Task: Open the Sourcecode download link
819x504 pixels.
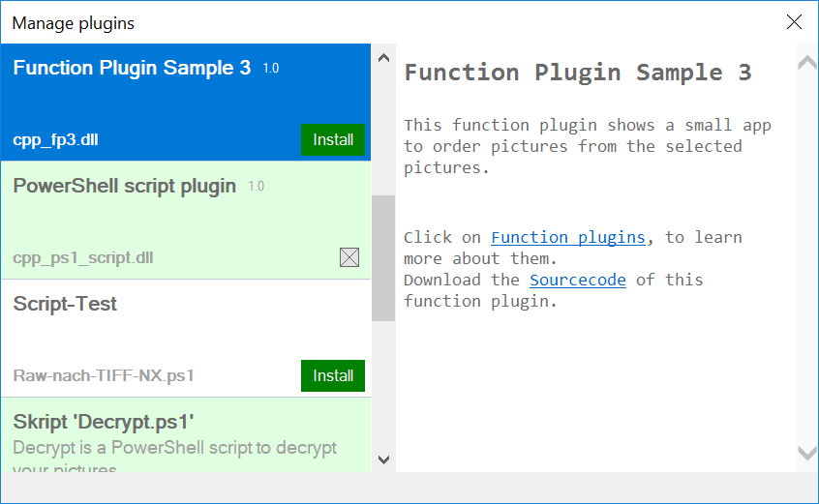Action: (x=577, y=280)
